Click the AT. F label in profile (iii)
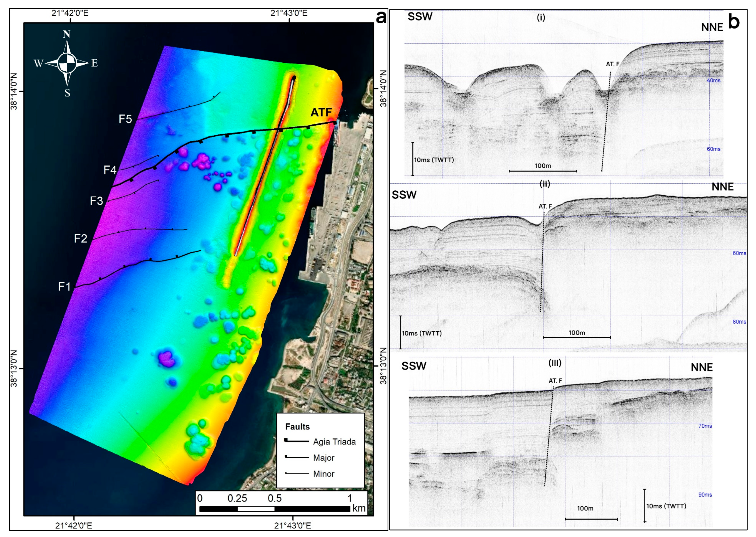The height and width of the screenshot is (537, 756). 555,381
